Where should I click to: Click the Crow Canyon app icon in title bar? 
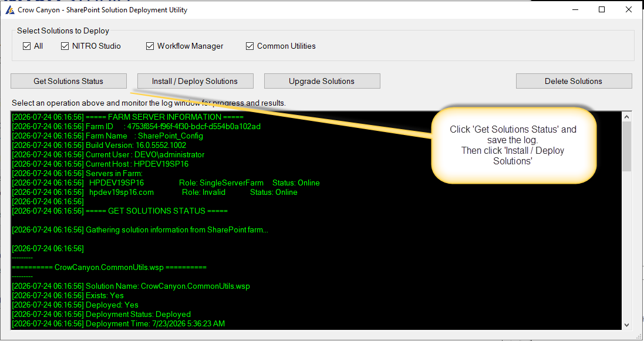[x=10, y=9]
